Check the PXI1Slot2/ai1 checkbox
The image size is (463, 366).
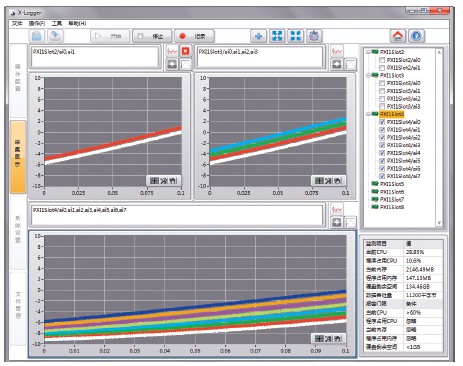[x=382, y=68]
